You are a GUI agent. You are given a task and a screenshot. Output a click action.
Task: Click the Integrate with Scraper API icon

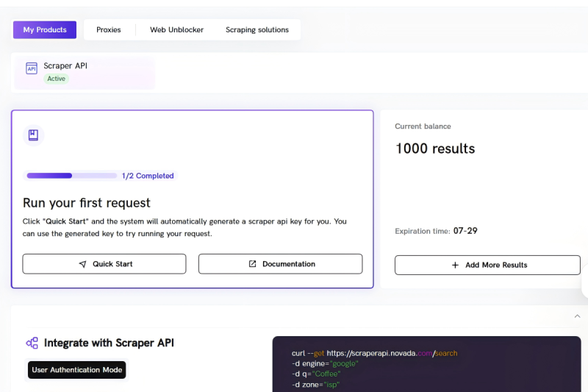[32, 343]
